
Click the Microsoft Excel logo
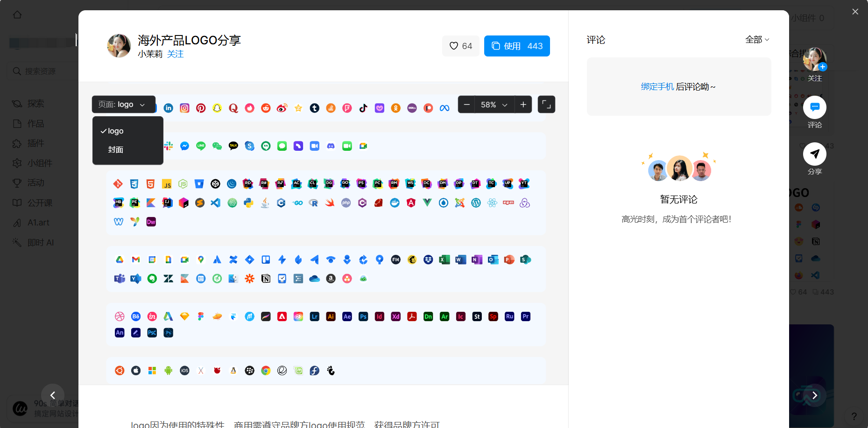click(x=445, y=260)
